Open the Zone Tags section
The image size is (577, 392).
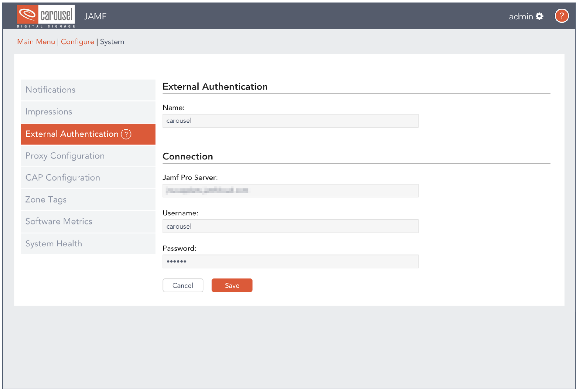point(88,200)
